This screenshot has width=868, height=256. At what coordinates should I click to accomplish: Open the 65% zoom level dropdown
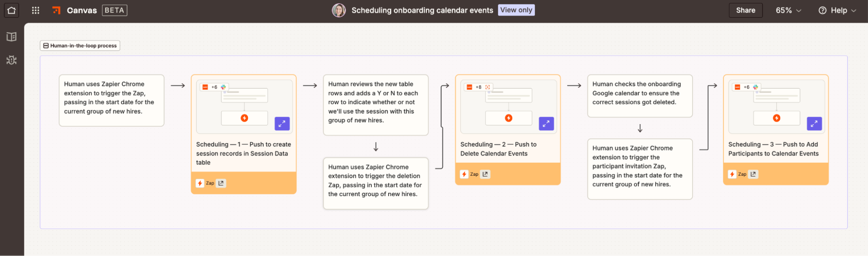click(787, 10)
